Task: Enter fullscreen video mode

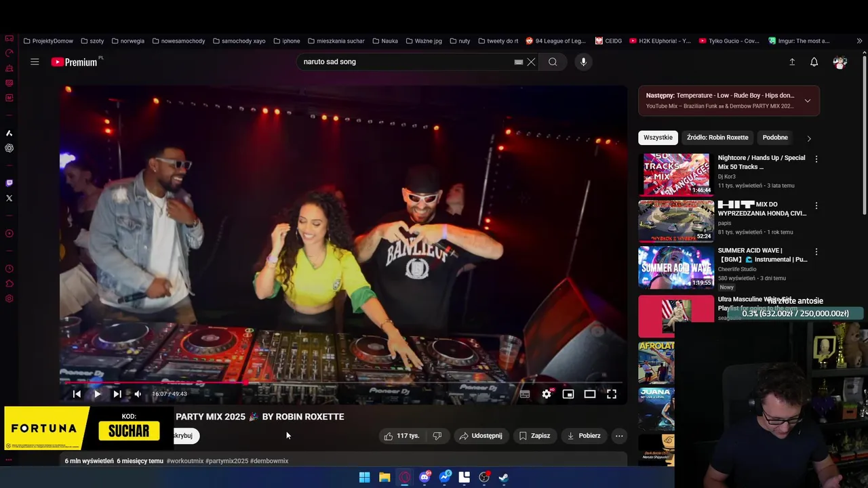Action: pyautogui.click(x=612, y=394)
